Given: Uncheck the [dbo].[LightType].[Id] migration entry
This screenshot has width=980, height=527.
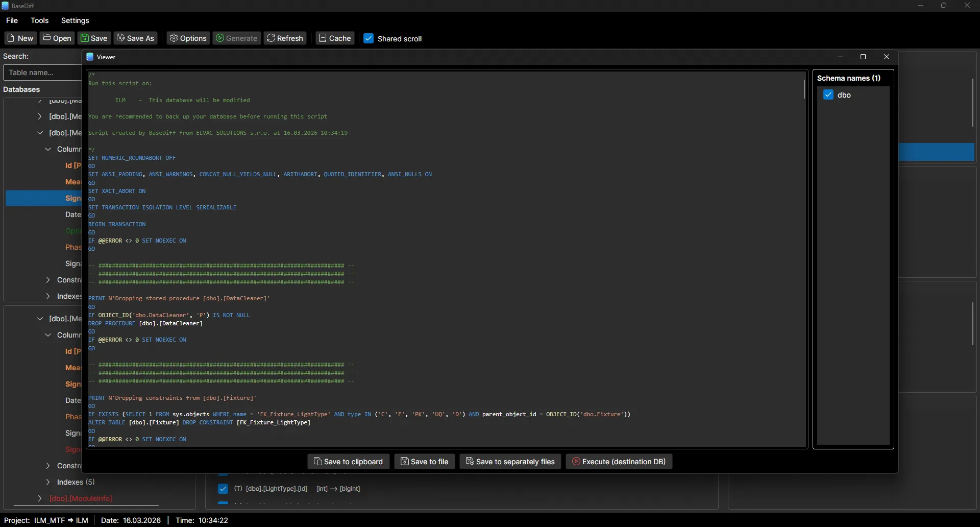Looking at the screenshot, I should (x=223, y=489).
